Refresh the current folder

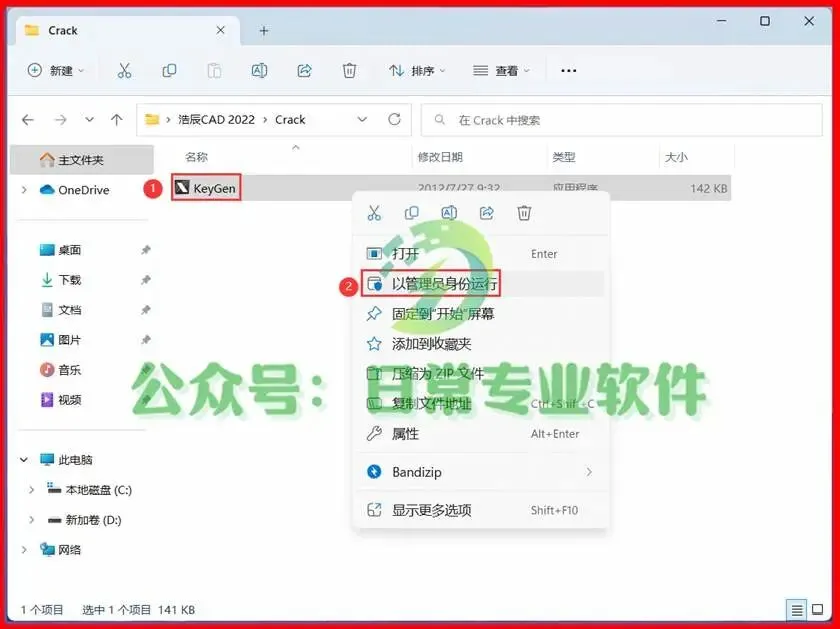(394, 119)
